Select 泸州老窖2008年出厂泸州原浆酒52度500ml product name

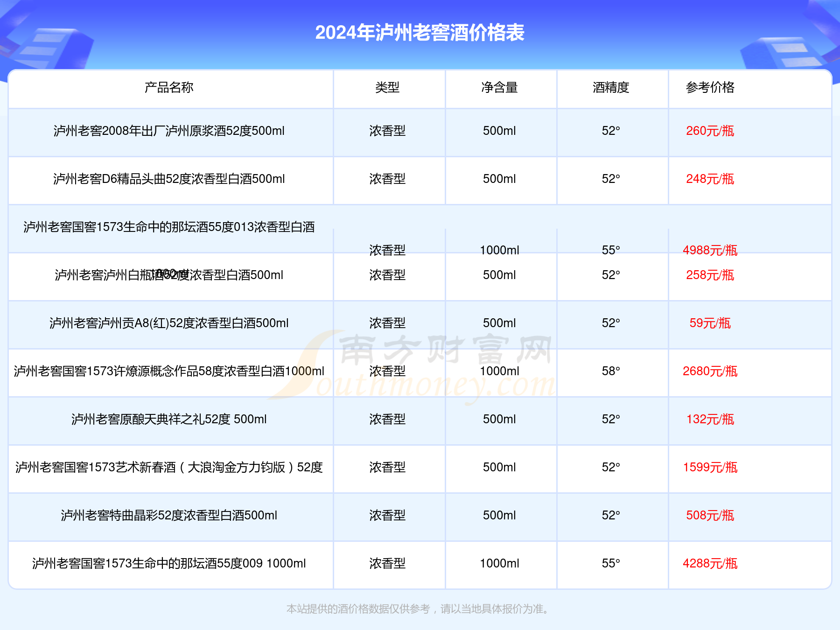coord(169,131)
